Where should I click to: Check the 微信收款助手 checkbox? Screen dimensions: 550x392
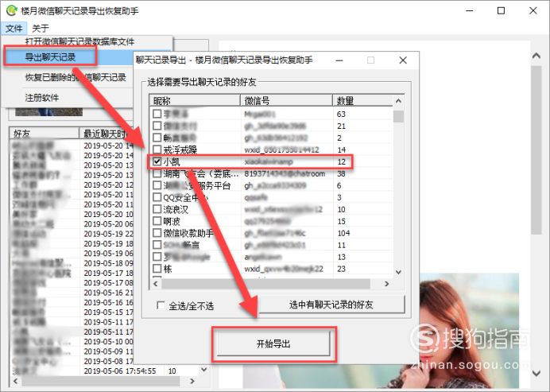click(157, 233)
